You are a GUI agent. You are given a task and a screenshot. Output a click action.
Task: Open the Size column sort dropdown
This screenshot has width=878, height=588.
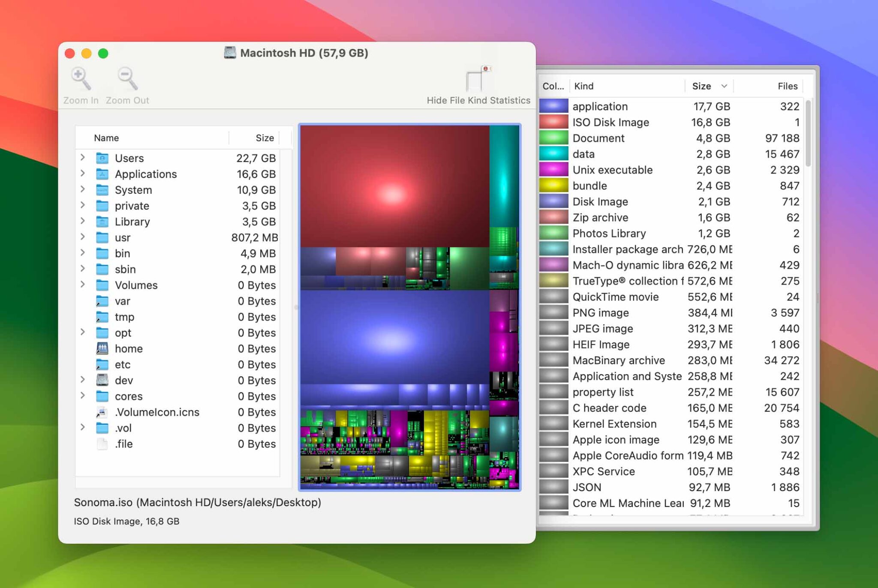[x=724, y=86]
